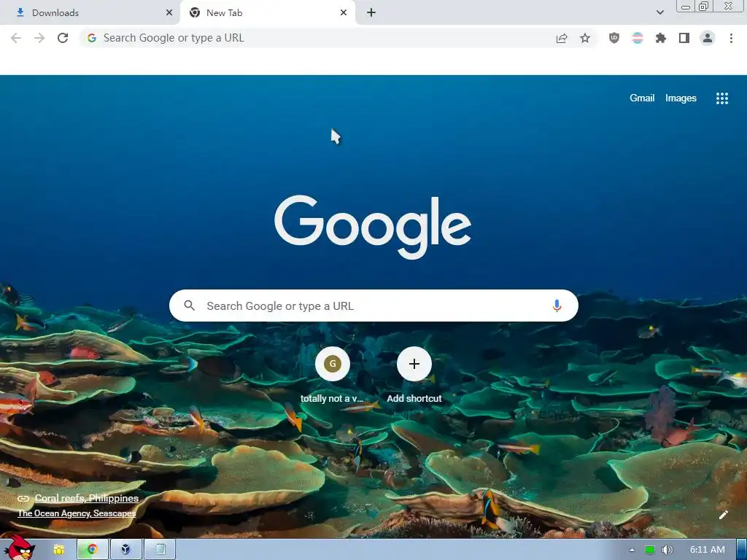Image resolution: width=747 pixels, height=560 pixels.
Task: Toggle the browser side panel
Action: point(684,38)
